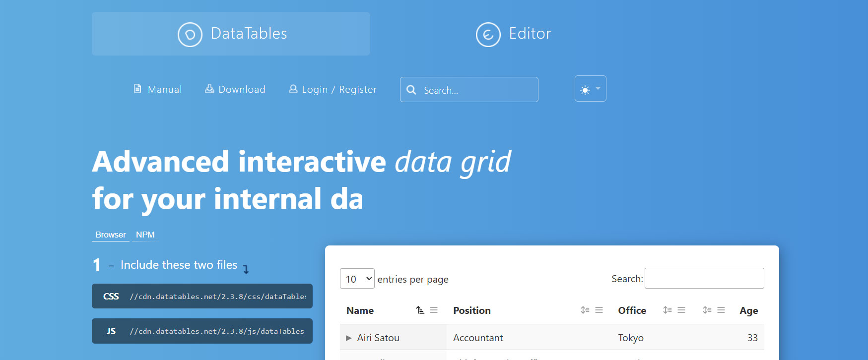Click the CSS label badge
The image size is (868, 360).
pyautogui.click(x=111, y=297)
